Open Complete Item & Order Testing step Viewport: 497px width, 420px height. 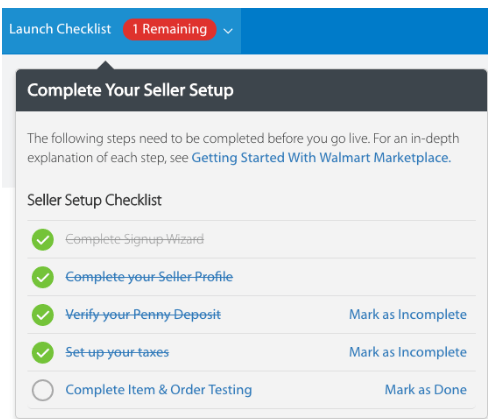tap(159, 390)
